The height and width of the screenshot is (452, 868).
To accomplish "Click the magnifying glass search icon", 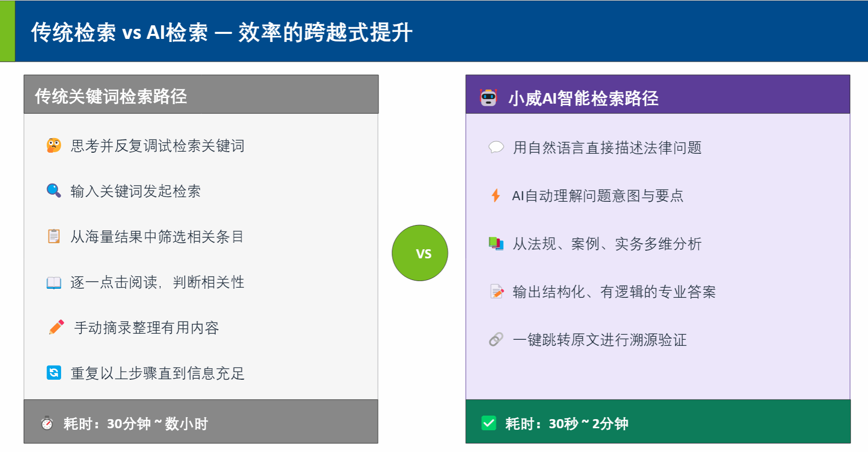I will (x=54, y=191).
